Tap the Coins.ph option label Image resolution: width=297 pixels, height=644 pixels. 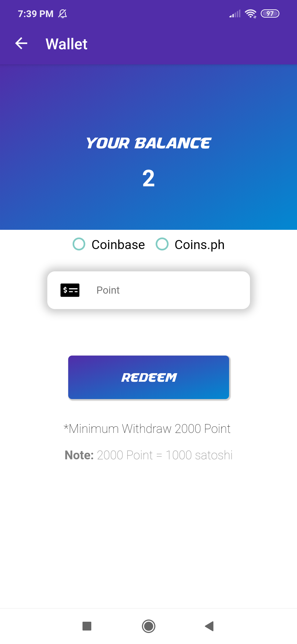pos(200,245)
